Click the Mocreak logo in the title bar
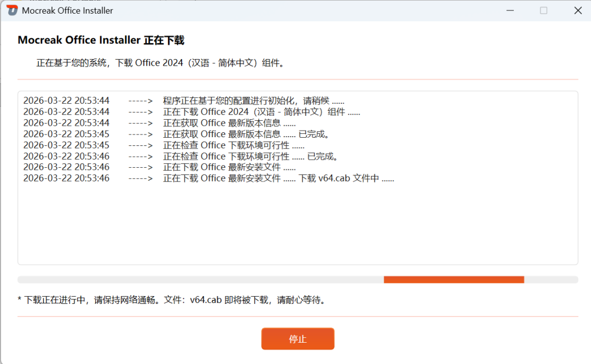This screenshot has width=591, height=364. point(11,10)
